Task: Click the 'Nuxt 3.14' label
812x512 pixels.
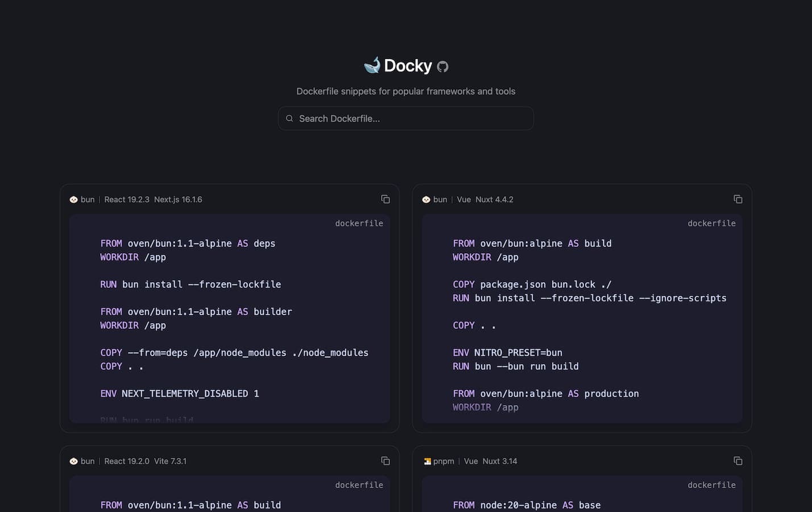Action: pyautogui.click(x=500, y=461)
